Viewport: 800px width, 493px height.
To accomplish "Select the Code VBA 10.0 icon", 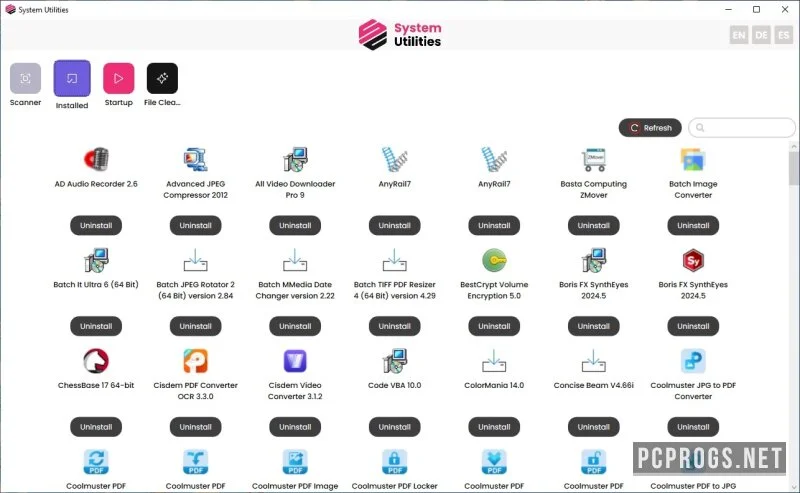I will [x=394, y=361].
